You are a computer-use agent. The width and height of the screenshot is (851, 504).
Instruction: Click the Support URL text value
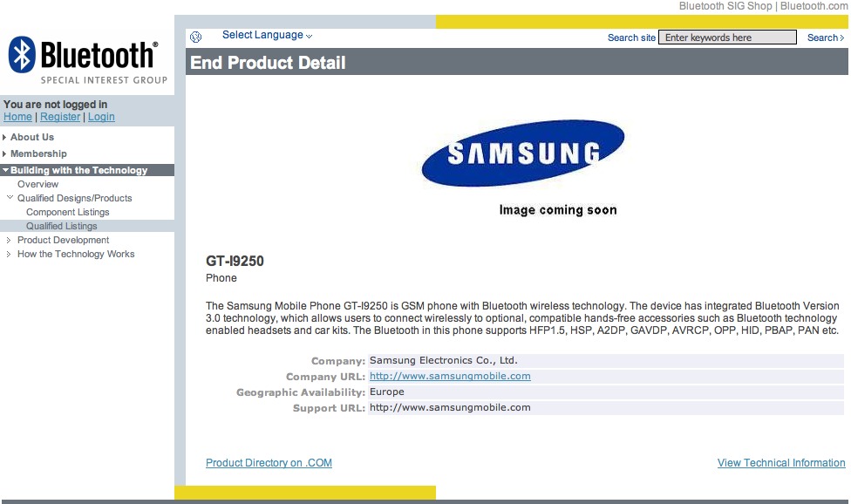pyautogui.click(x=450, y=407)
